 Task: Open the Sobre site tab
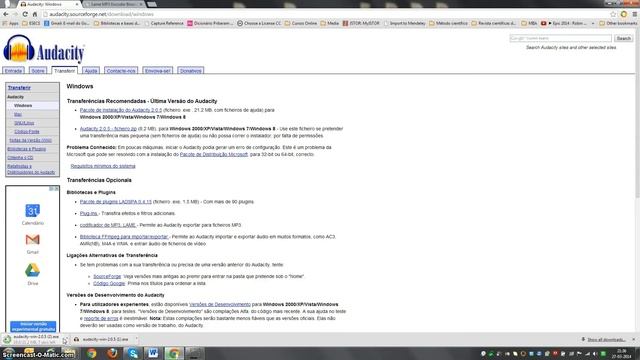coord(38,71)
